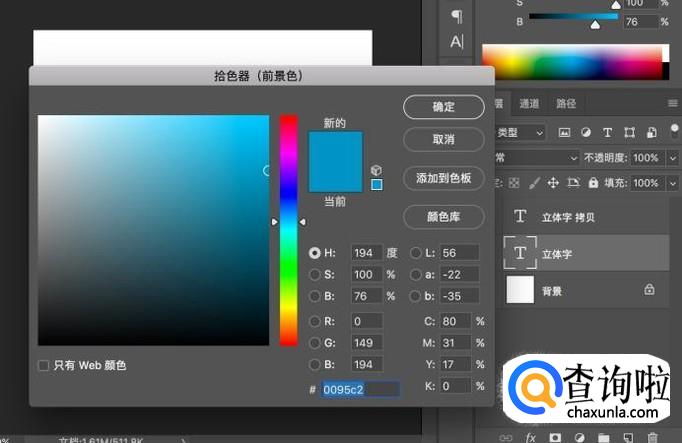
Task: Click the delete layer trash icon
Action: [x=652, y=437]
